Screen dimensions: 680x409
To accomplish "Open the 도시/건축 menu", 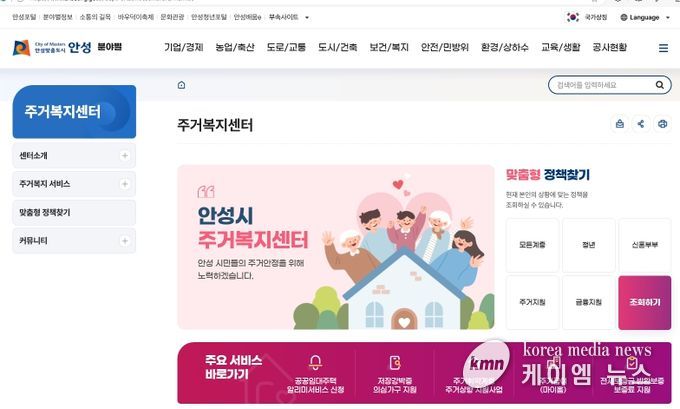I will (337, 47).
